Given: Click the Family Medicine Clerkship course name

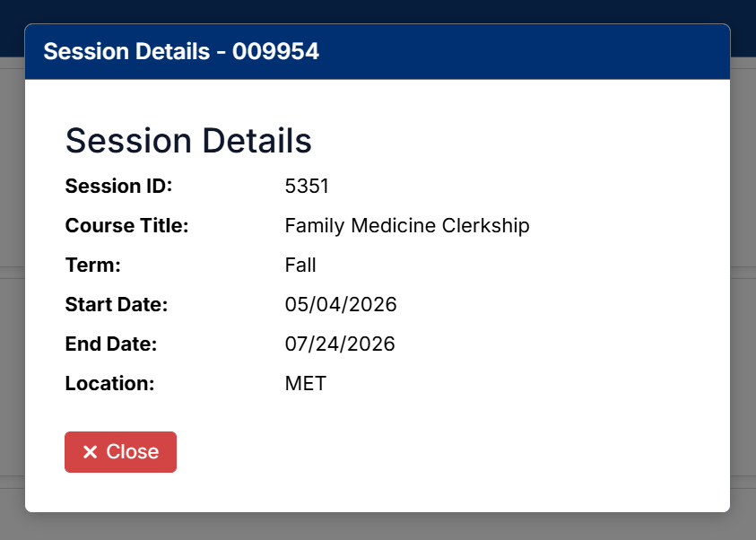Looking at the screenshot, I should (x=407, y=225).
